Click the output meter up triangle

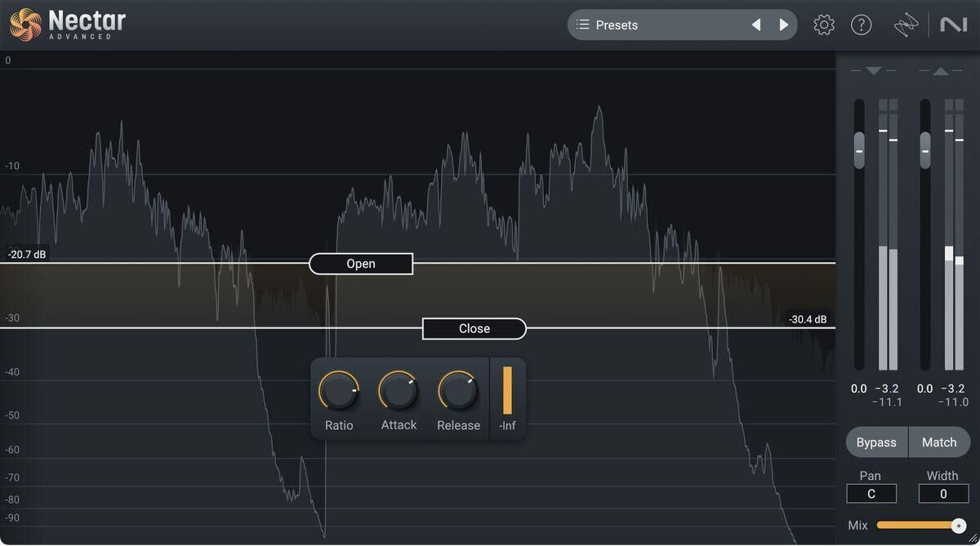click(x=941, y=71)
